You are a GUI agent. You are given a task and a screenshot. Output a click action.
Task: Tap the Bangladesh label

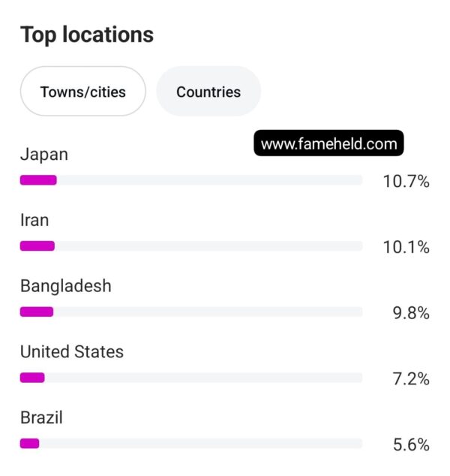tap(66, 286)
